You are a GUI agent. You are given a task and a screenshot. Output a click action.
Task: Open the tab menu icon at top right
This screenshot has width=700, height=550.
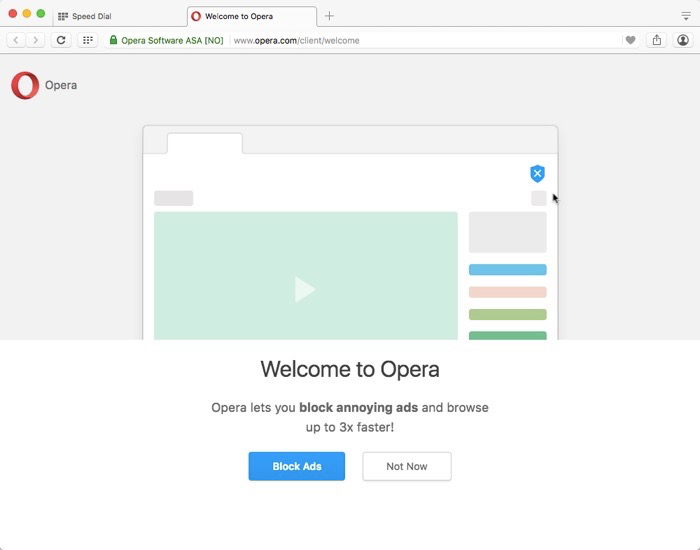(x=686, y=17)
